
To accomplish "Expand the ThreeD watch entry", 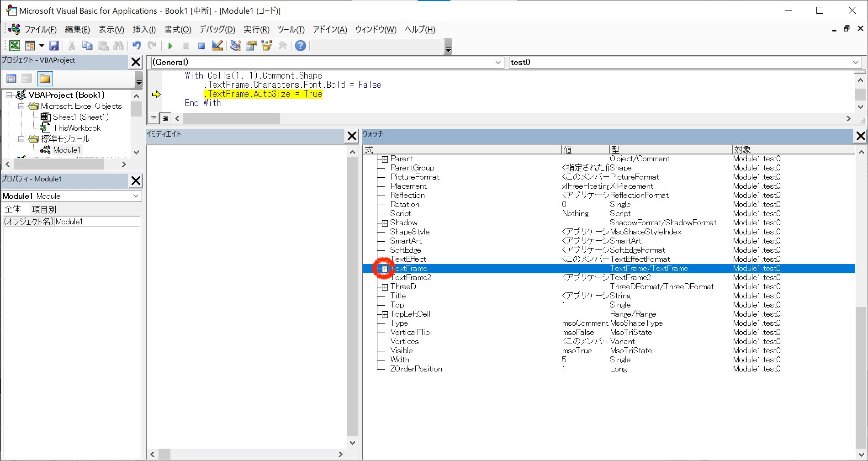I will click(385, 287).
